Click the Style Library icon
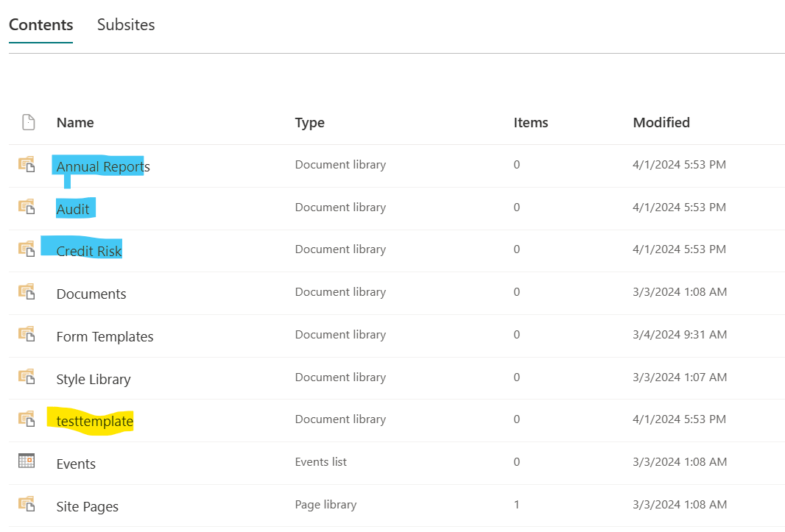This screenshot has height=532, width=785. pyautogui.click(x=27, y=376)
